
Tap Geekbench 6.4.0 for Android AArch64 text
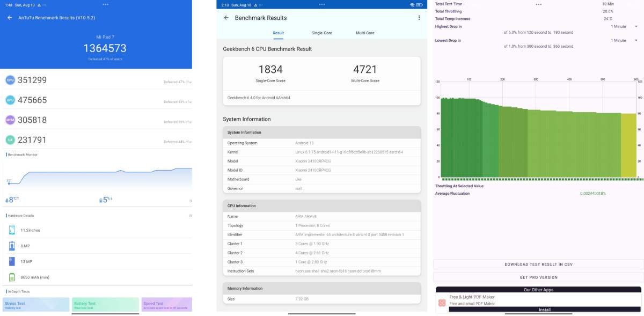[259, 98]
